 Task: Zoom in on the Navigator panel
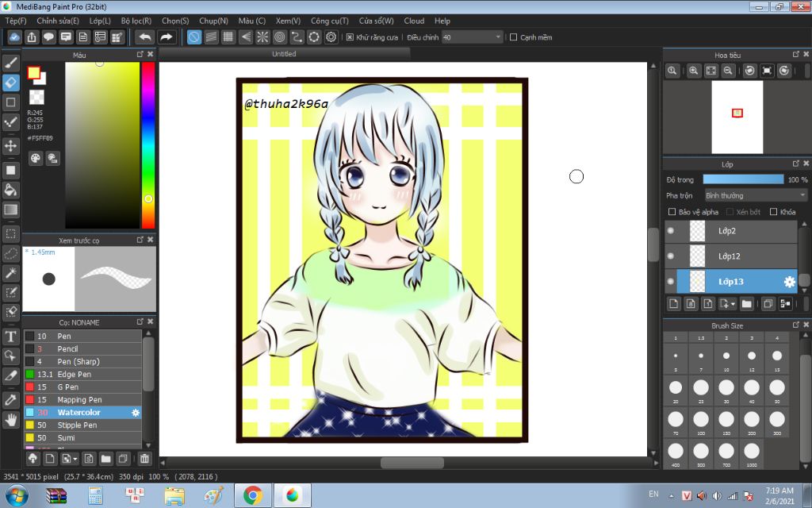pyautogui.click(x=693, y=71)
